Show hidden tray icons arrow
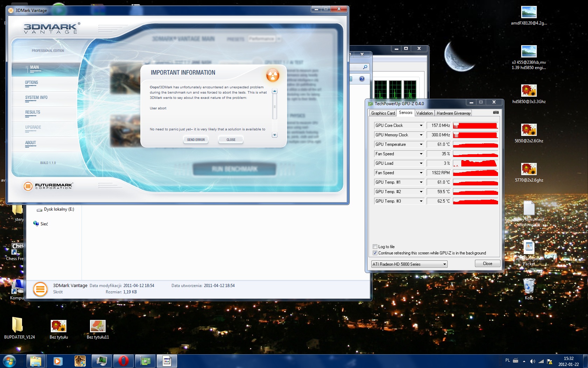The height and width of the screenshot is (368, 588). pos(524,361)
